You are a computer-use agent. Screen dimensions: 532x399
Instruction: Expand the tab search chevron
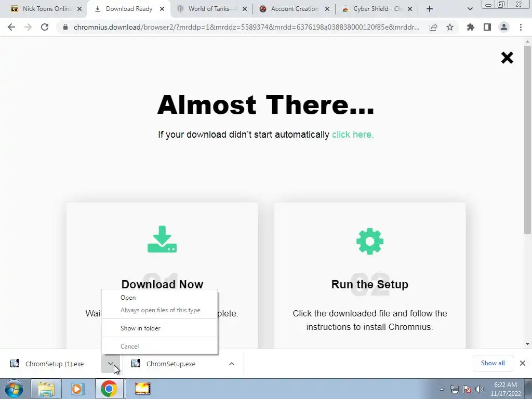pyautogui.click(x=470, y=9)
